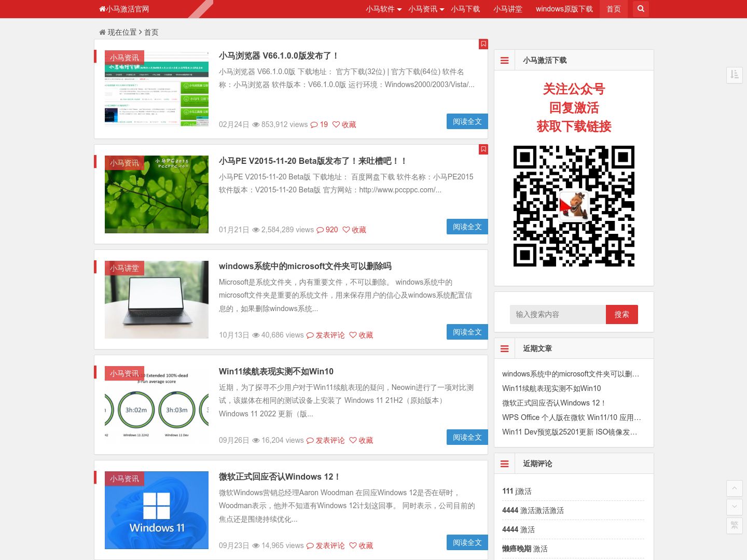Open recent comment by 懒癌晚期
Viewport: 747px width, 560px height.
click(x=524, y=549)
